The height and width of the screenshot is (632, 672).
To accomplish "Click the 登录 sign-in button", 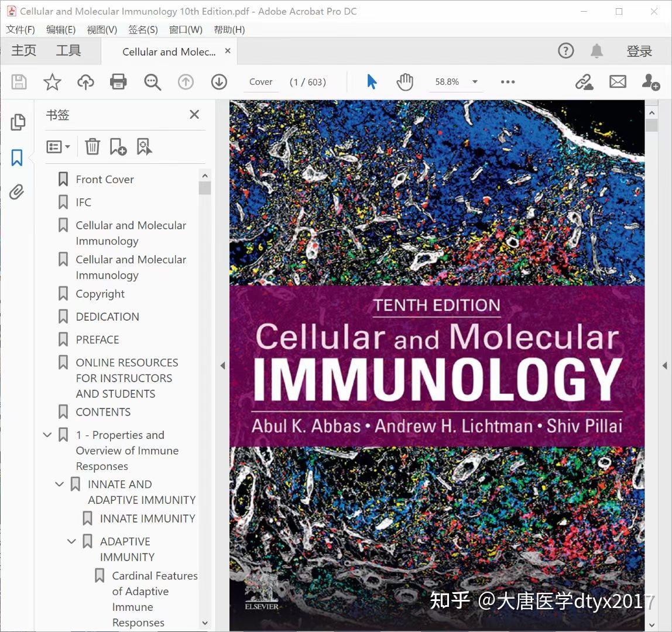I will click(639, 51).
